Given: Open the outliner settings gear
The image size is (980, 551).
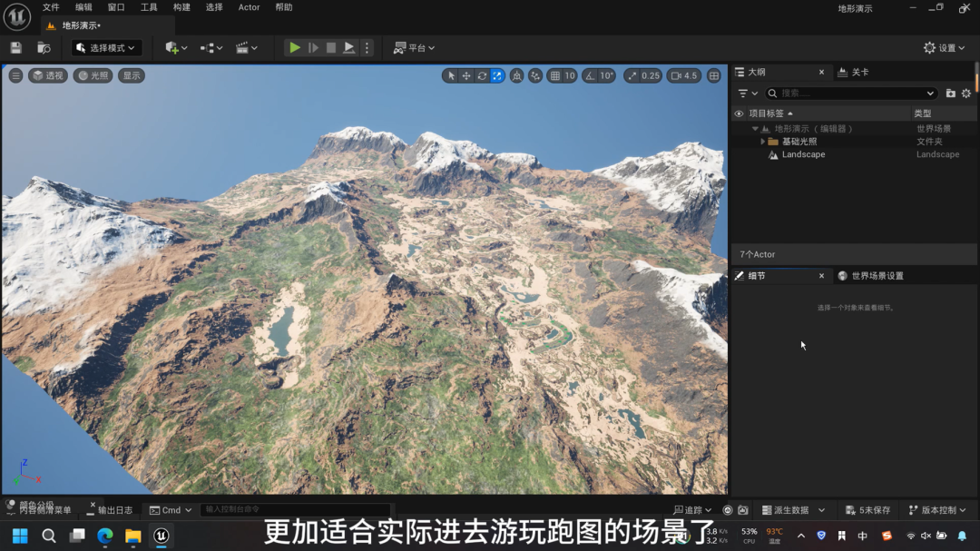Looking at the screenshot, I should point(967,93).
